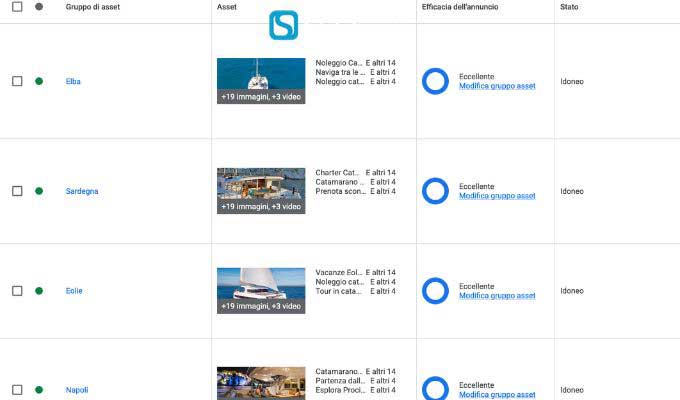
Task: Click the Eolie ad strength circle indicator
Action: (x=435, y=291)
